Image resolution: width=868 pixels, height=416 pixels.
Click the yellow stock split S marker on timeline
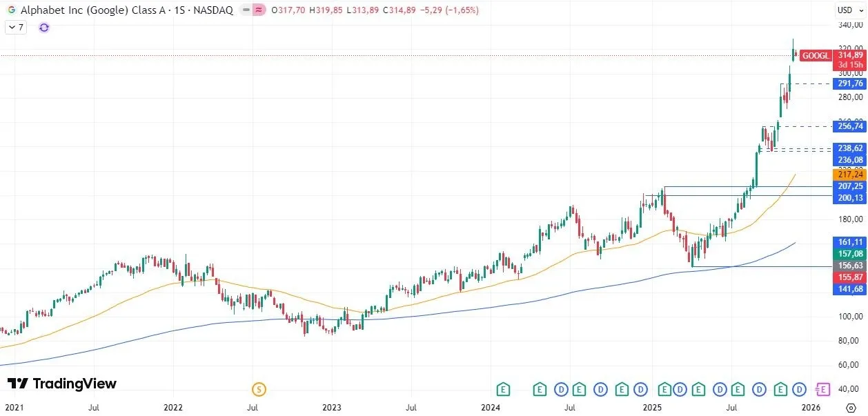[259, 389]
